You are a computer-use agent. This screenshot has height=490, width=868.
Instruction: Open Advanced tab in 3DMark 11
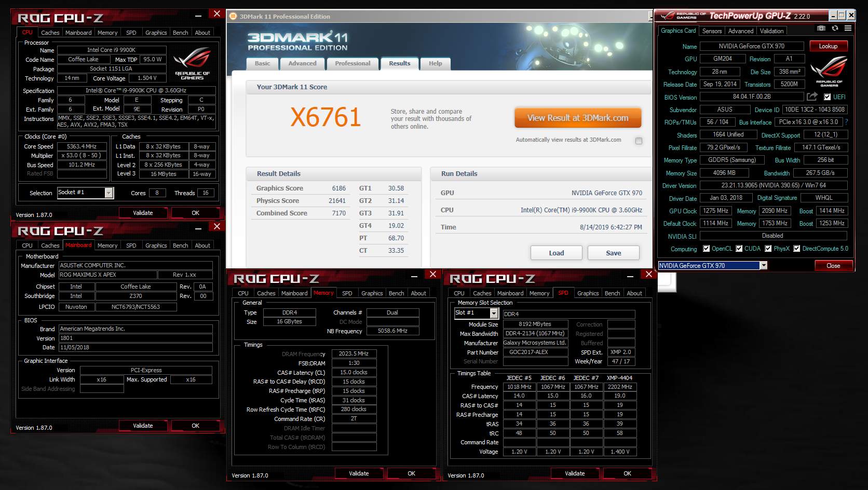pyautogui.click(x=302, y=63)
